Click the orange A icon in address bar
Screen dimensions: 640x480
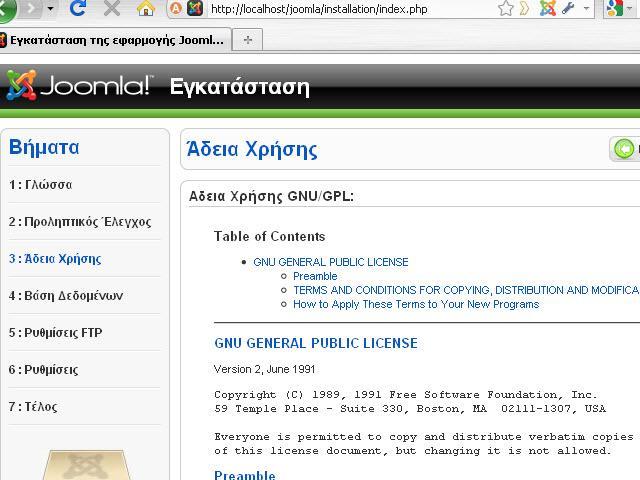tap(176, 9)
